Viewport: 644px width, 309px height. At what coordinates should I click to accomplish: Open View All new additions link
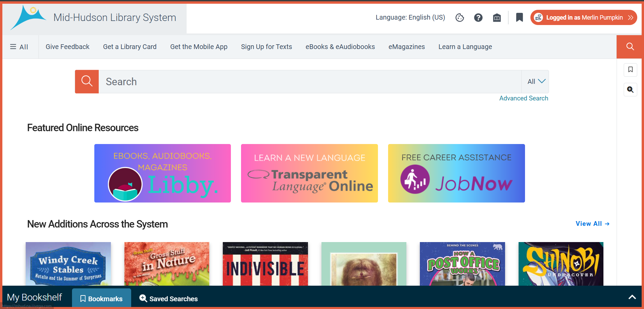coord(593,224)
